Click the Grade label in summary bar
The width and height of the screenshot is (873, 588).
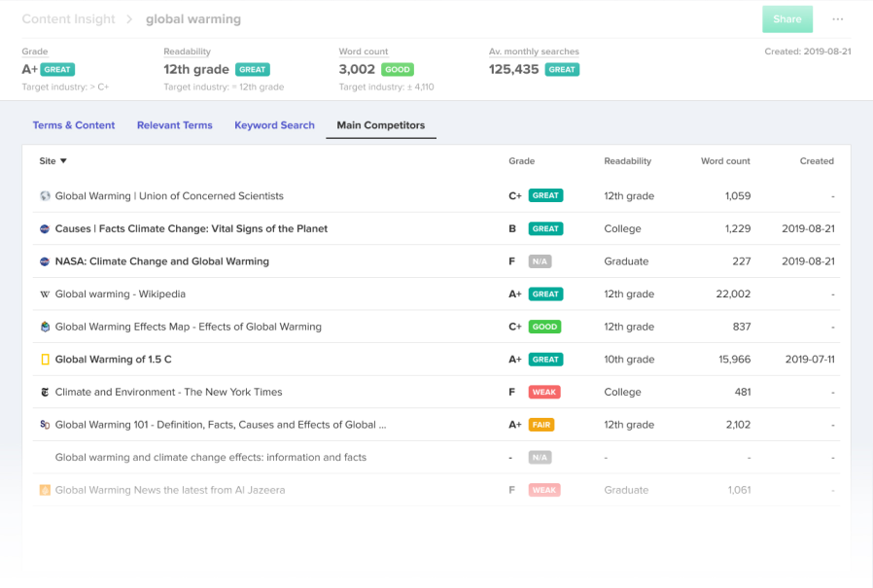pos(35,52)
